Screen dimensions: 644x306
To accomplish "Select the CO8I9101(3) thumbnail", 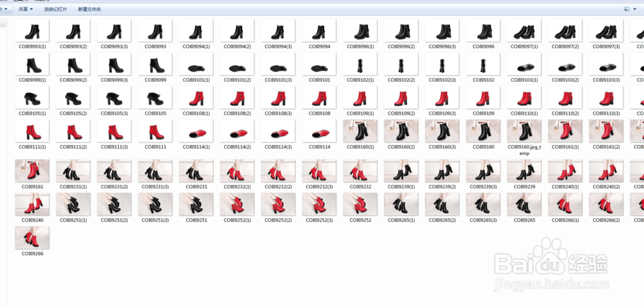I will point(278,64).
